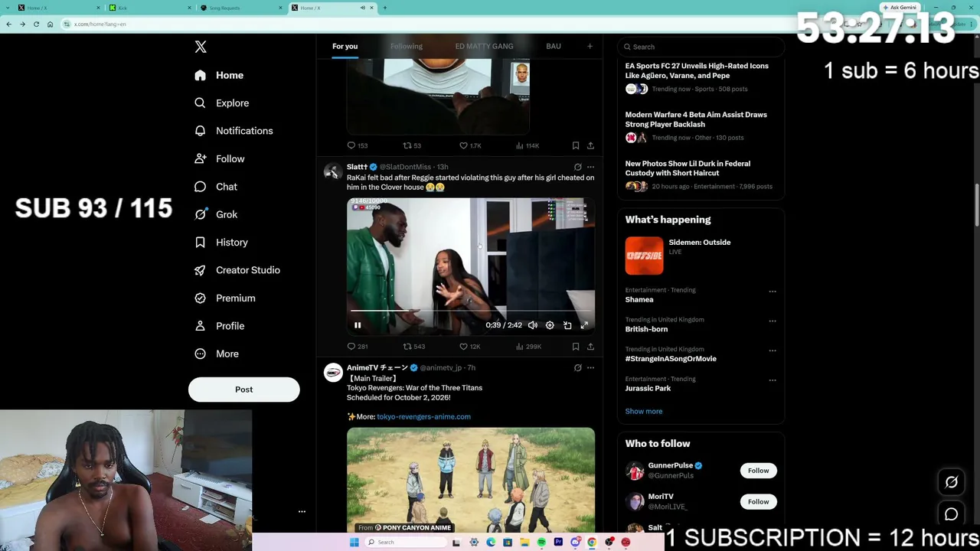Screen dimensions: 980x551
Task: Reload the page in the browser
Action: (x=36, y=24)
